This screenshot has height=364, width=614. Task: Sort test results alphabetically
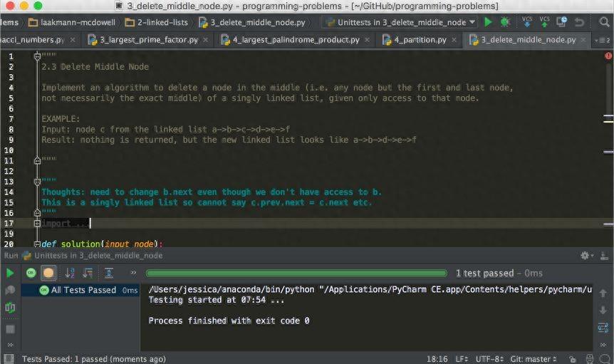click(x=70, y=273)
